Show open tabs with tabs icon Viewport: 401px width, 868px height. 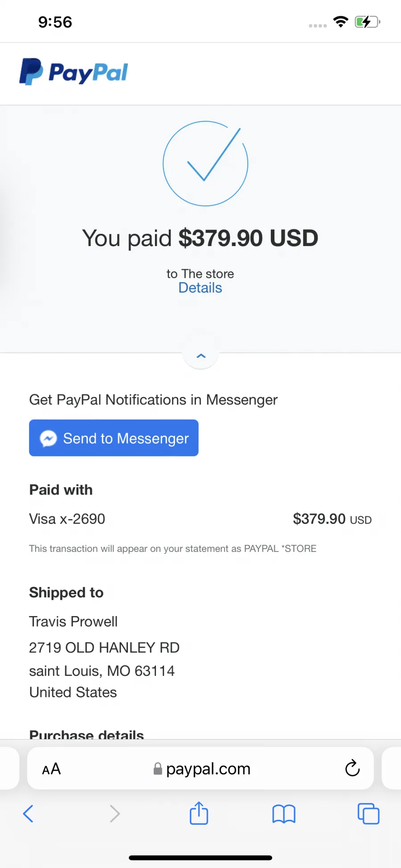point(368,814)
